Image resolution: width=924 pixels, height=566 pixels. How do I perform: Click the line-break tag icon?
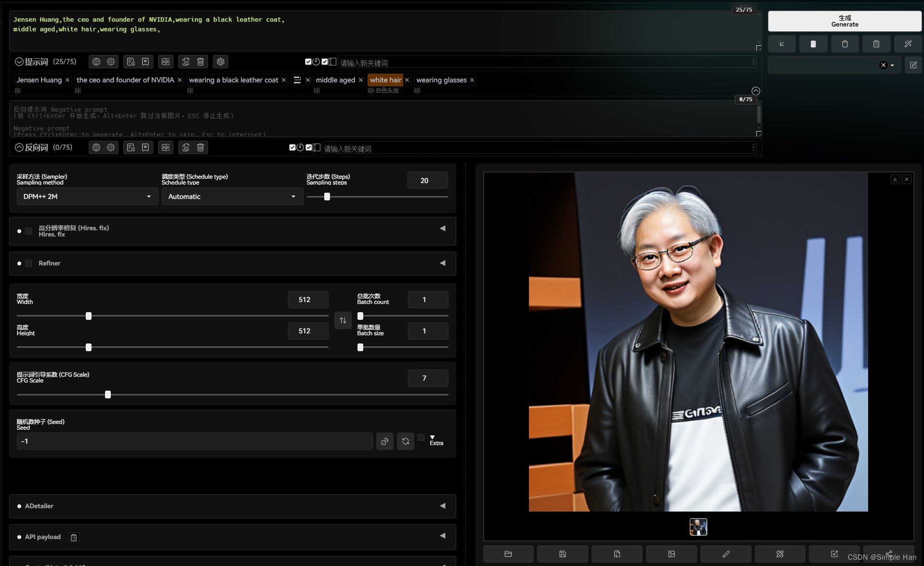[297, 80]
